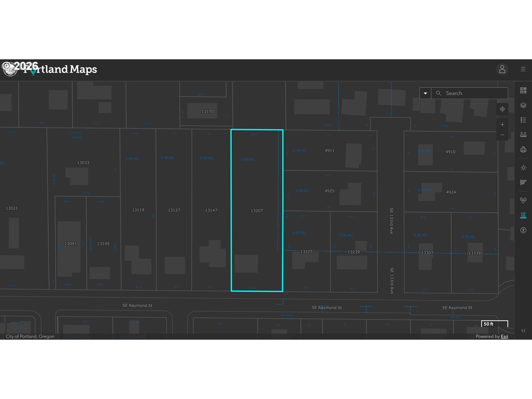Click the Portland Maps title logo

click(x=50, y=69)
